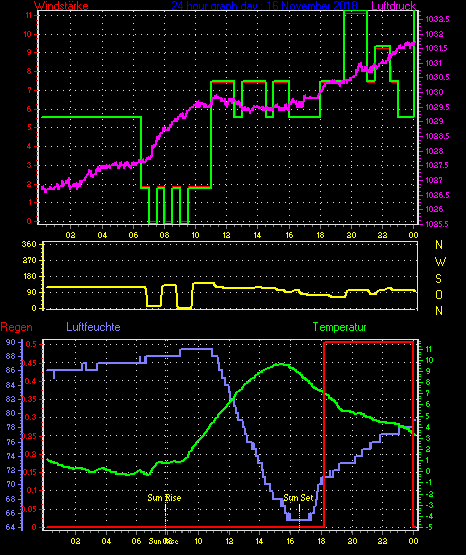Click the yellow 90 wind direction value

(32, 292)
